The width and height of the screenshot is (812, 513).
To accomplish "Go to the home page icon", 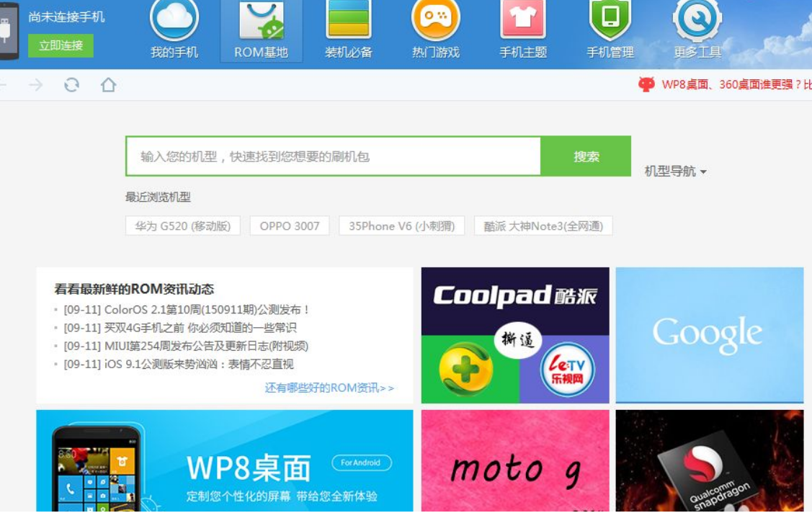I will tap(108, 85).
